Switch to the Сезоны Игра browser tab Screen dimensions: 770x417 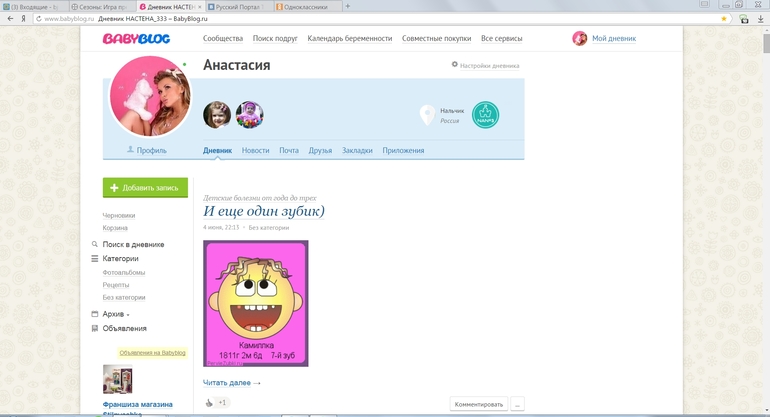point(102,7)
